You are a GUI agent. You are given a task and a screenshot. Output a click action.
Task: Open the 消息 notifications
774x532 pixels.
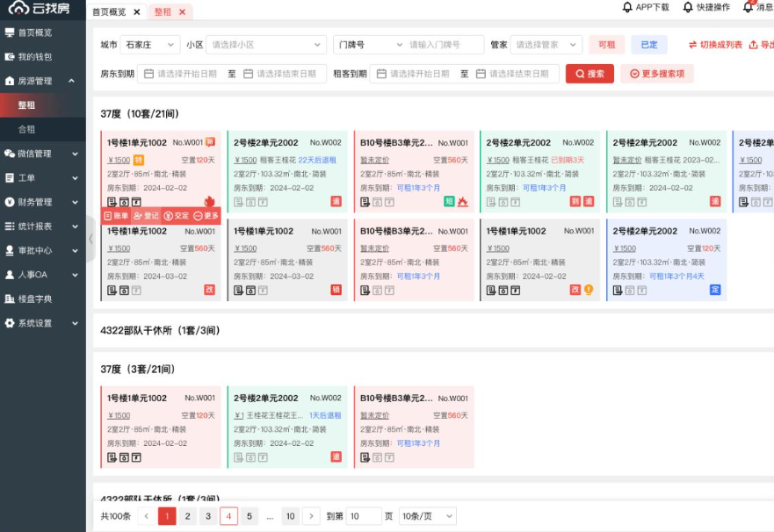[757, 7]
